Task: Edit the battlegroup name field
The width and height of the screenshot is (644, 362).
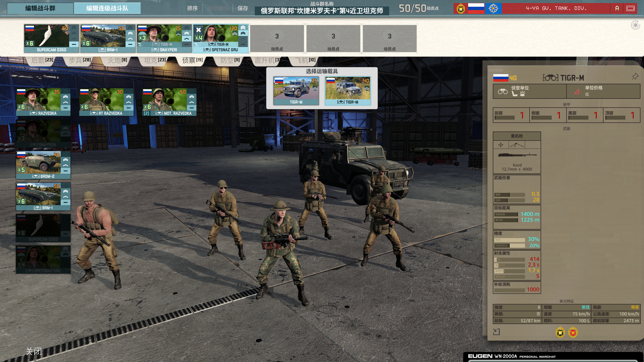Action: pos(322,11)
